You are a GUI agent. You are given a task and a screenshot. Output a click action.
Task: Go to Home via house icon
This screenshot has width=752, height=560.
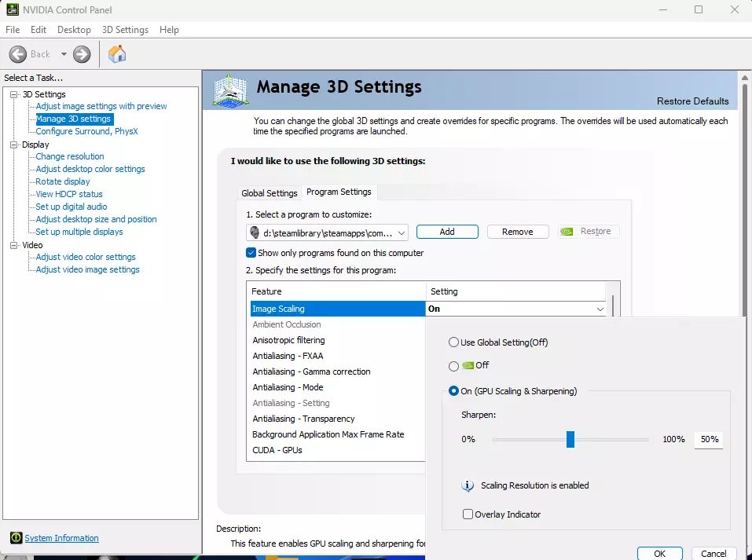point(117,53)
